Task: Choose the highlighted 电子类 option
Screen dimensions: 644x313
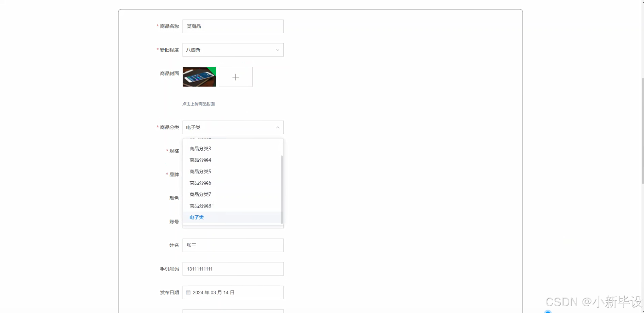Action: point(232,217)
